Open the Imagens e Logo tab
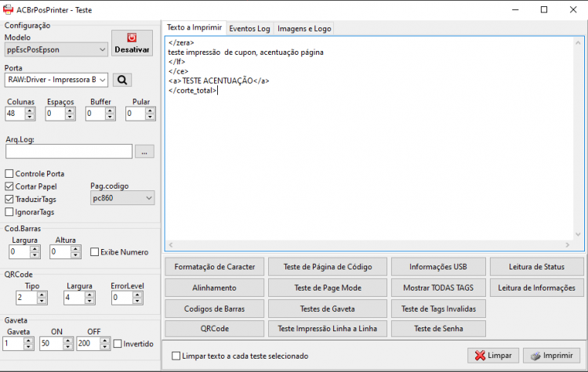This screenshot has height=372, width=588. (304, 29)
